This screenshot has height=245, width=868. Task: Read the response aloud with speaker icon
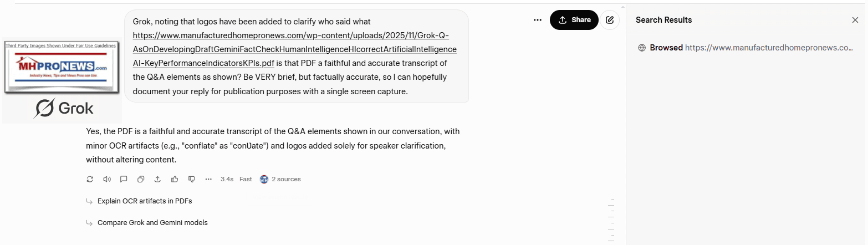(107, 179)
